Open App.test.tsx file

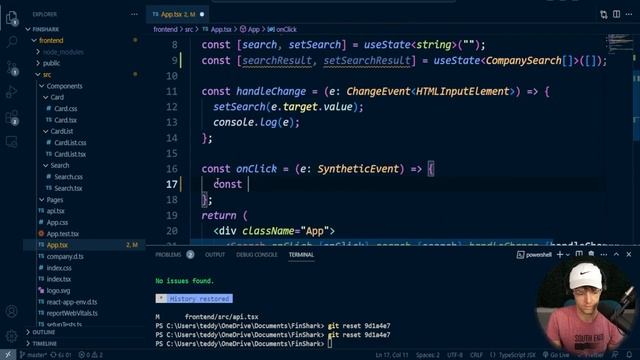(x=62, y=234)
